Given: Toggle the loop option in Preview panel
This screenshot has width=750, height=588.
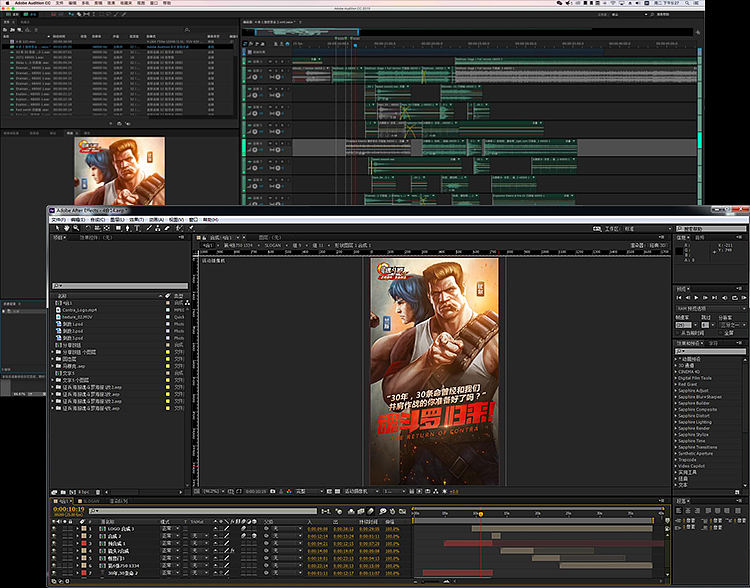Looking at the screenshot, I should coord(735,298).
